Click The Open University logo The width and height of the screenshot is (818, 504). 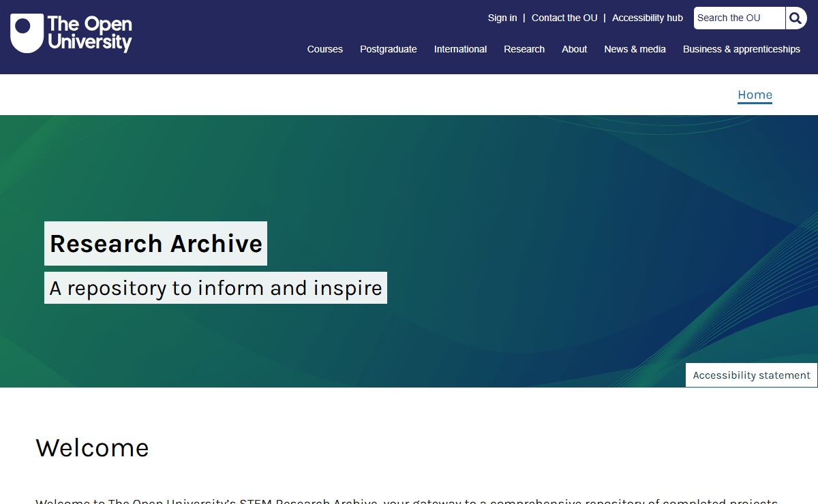(x=71, y=33)
